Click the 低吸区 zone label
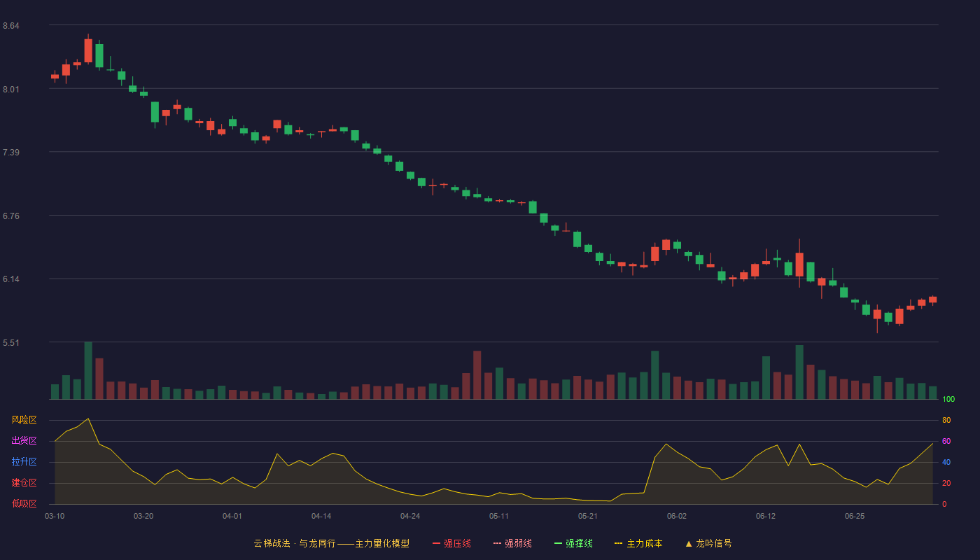Viewport: 980px width, 560px height. tap(24, 503)
